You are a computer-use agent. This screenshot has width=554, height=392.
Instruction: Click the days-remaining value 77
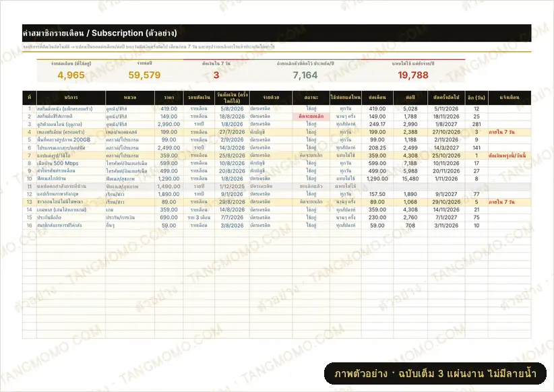coord(476,194)
